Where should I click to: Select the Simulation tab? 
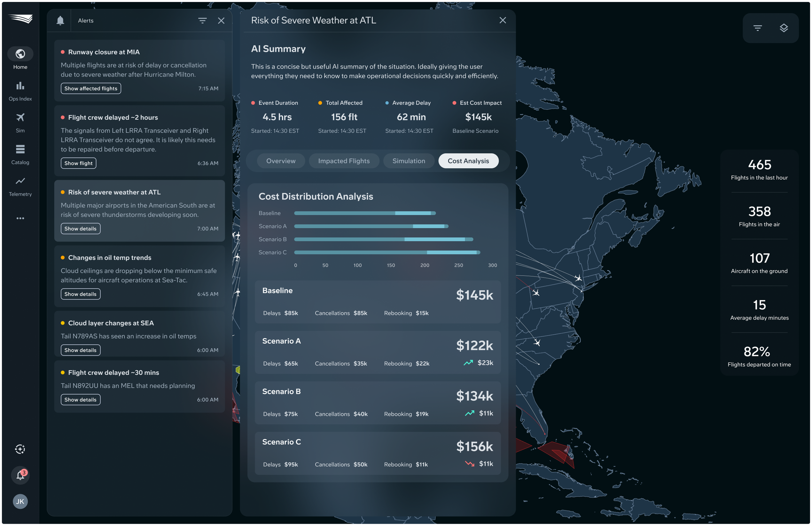click(x=408, y=161)
